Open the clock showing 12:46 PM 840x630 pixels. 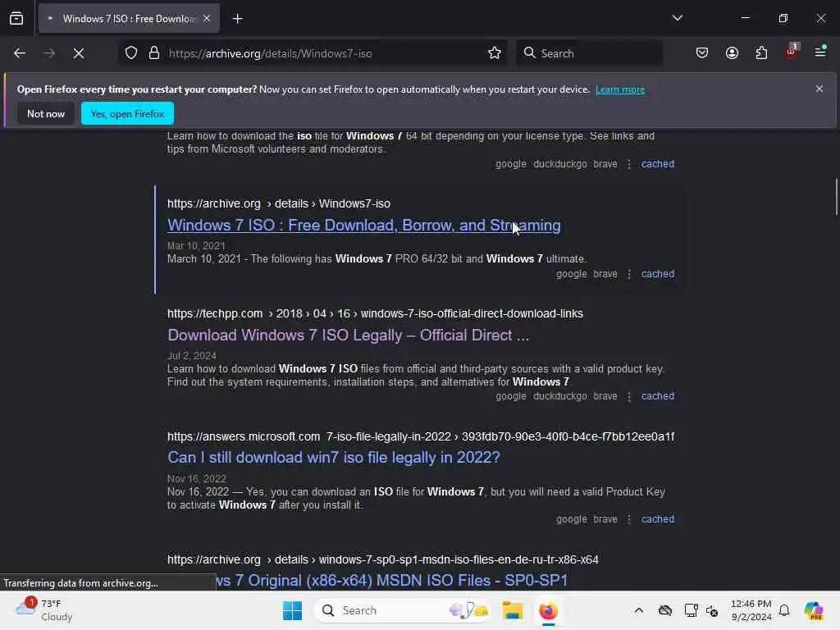tap(751, 610)
